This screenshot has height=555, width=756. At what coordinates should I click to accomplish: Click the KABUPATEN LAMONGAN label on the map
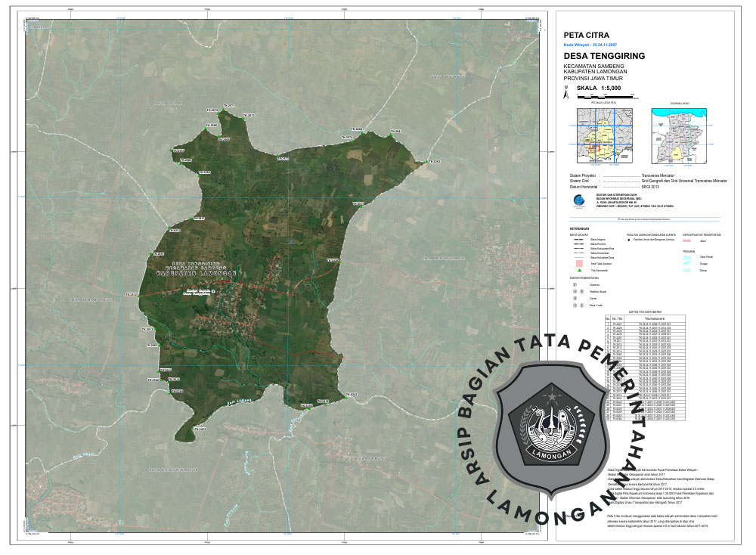pos(198,274)
